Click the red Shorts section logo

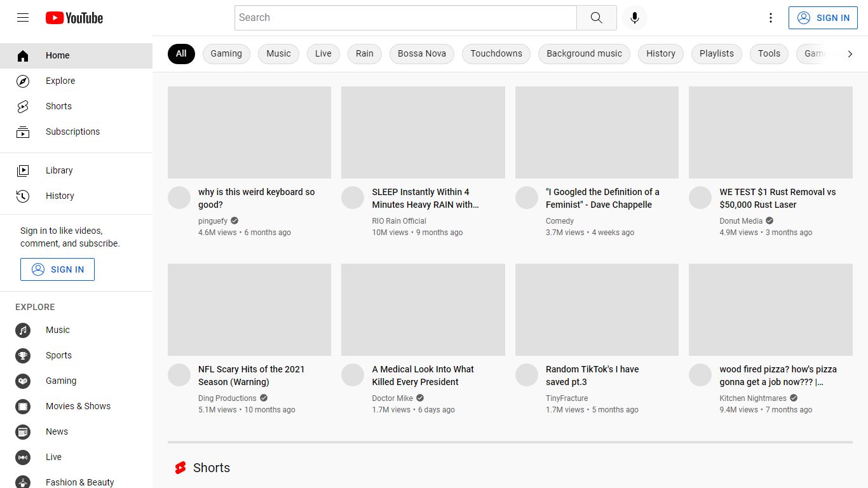[180, 468]
